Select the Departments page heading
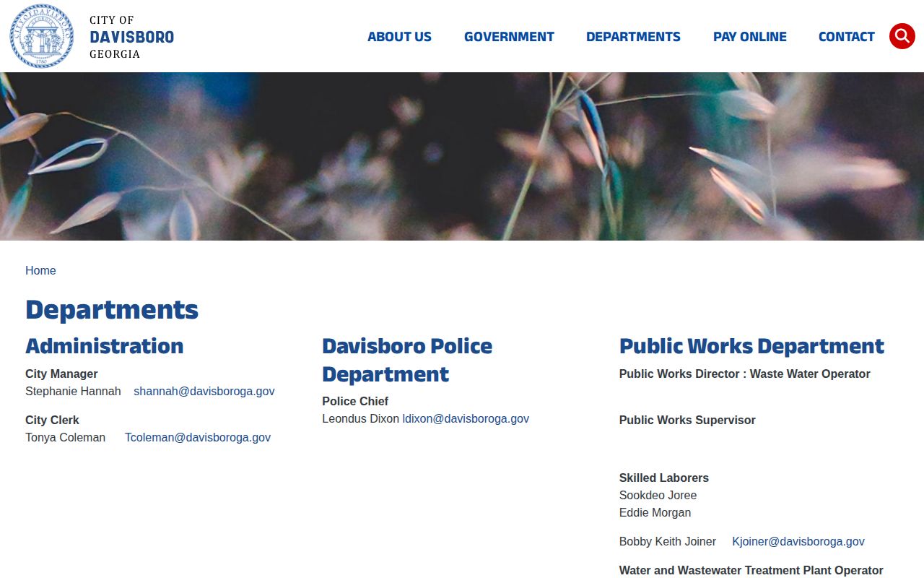 click(112, 309)
